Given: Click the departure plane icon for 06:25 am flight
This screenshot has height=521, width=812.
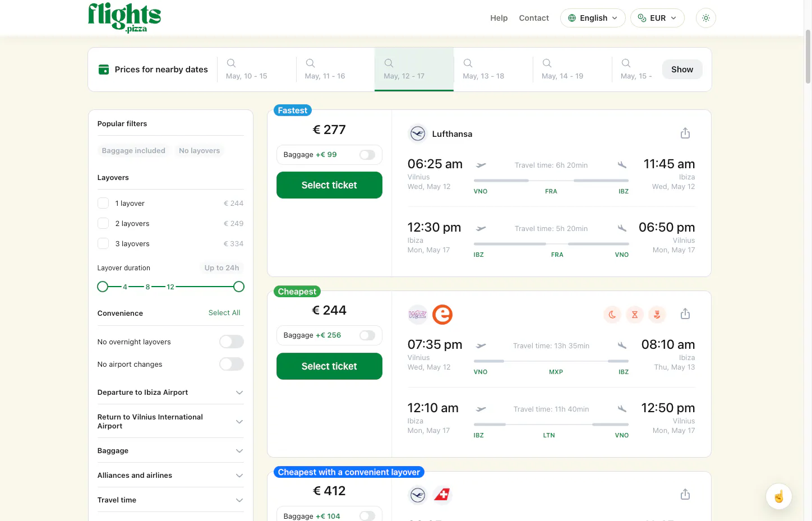Looking at the screenshot, I should tap(481, 165).
